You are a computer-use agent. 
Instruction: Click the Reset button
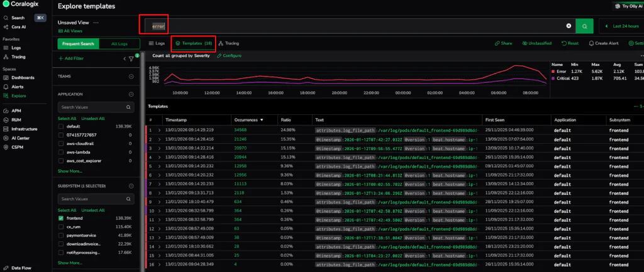pyautogui.click(x=570, y=43)
